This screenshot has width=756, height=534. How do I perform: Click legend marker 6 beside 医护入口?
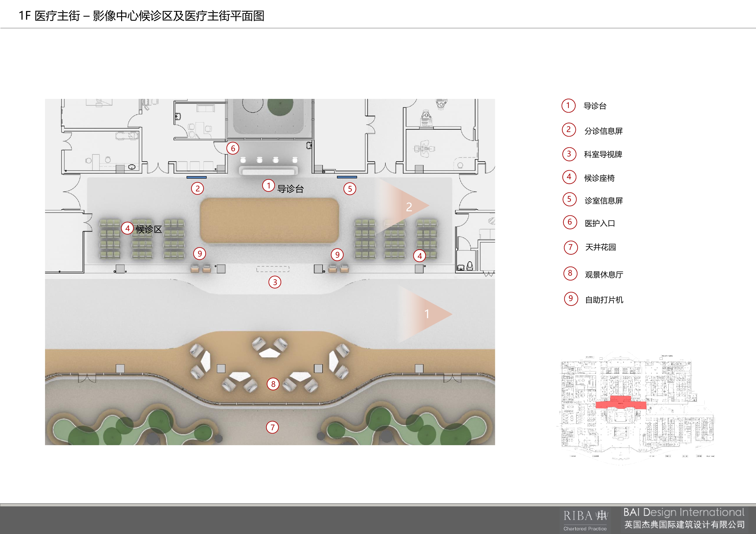click(x=570, y=222)
